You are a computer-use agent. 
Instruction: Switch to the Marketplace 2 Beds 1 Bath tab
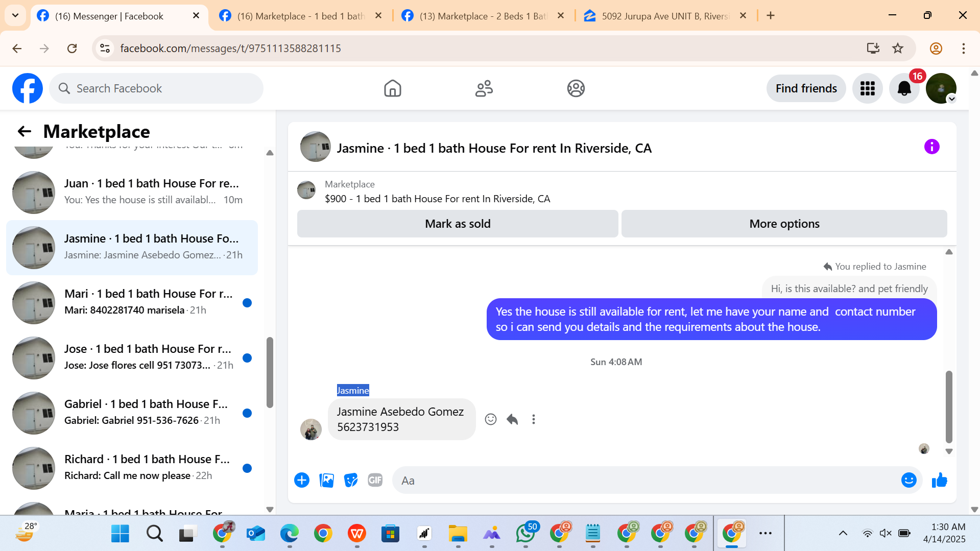click(x=483, y=16)
